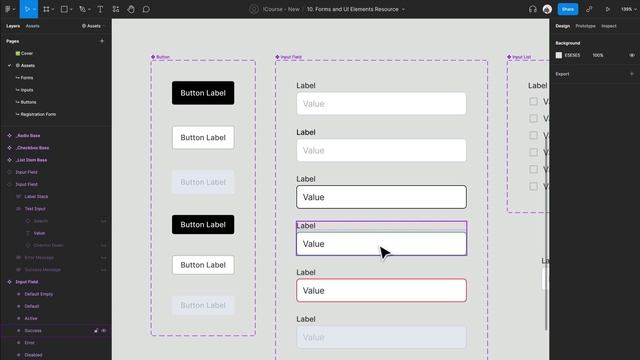Open the 139% zoom dropdown
The height and width of the screenshot is (360, 640).
click(x=628, y=9)
